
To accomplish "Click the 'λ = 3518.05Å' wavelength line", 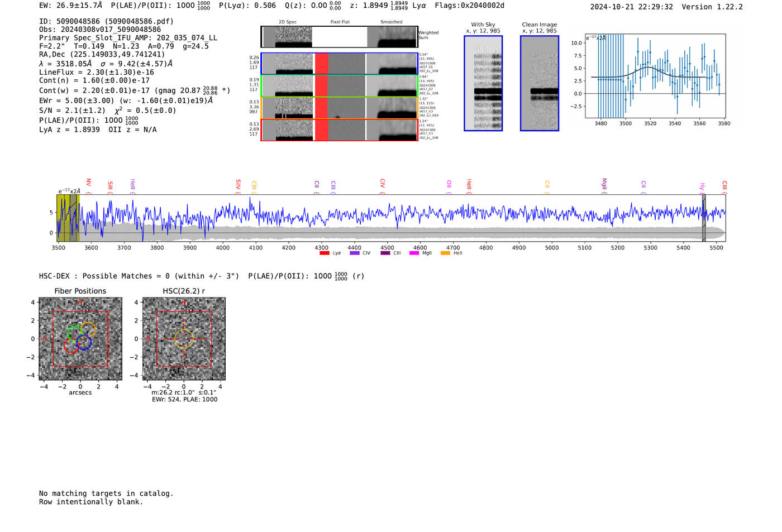I will click(x=65, y=64).
